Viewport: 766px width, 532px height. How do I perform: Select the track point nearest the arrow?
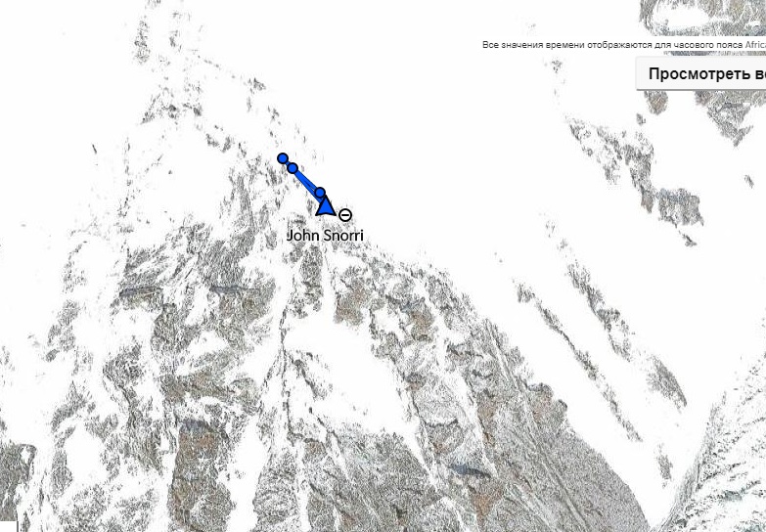tap(320, 193)
